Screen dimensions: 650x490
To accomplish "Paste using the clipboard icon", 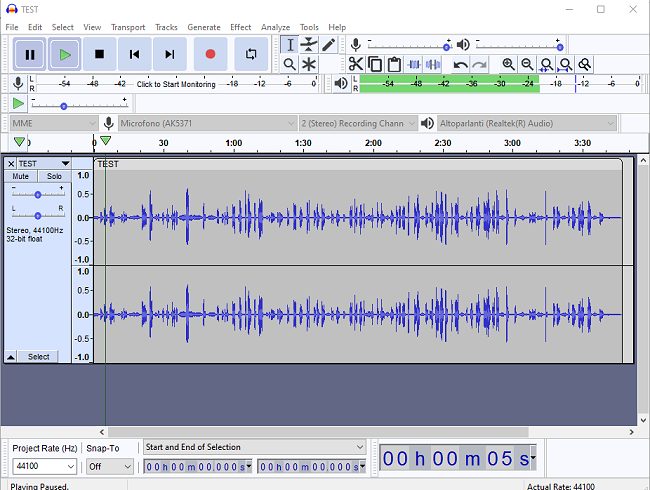I will click(394, 64).
